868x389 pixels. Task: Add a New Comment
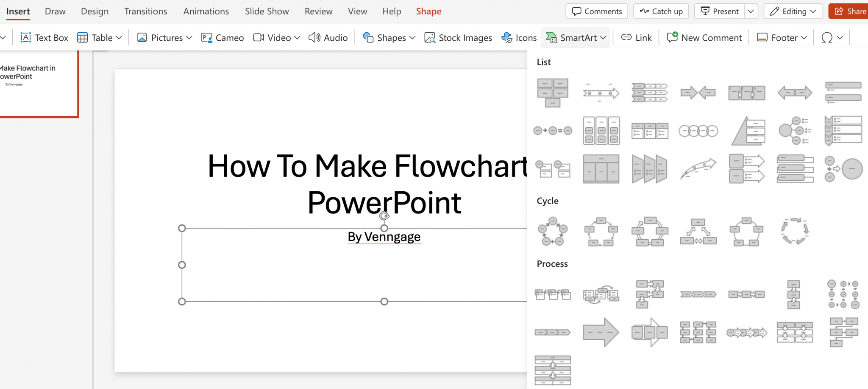704,37
